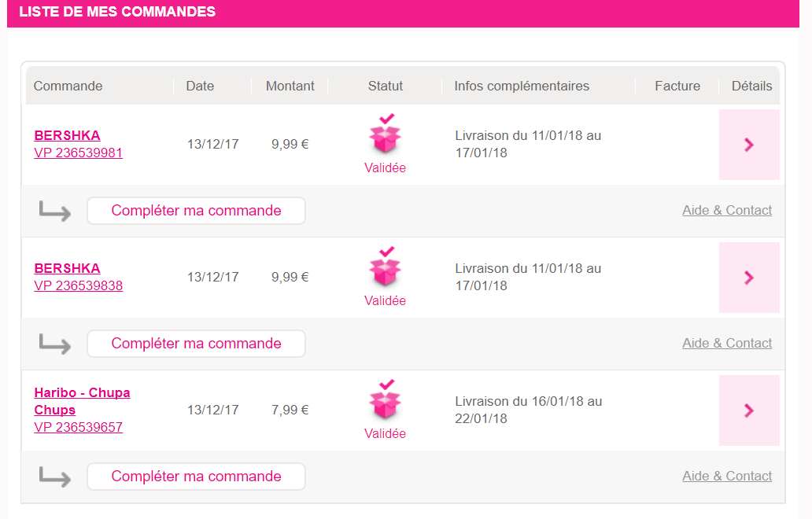
Task: Click the validated box icon for VP 236539981
Action: 385,135
